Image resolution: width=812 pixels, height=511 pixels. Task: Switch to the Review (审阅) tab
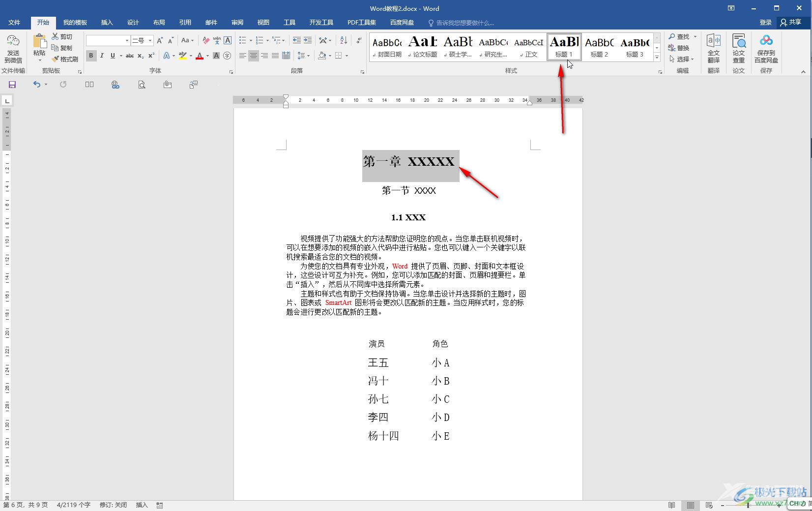[x=237, y=23]
